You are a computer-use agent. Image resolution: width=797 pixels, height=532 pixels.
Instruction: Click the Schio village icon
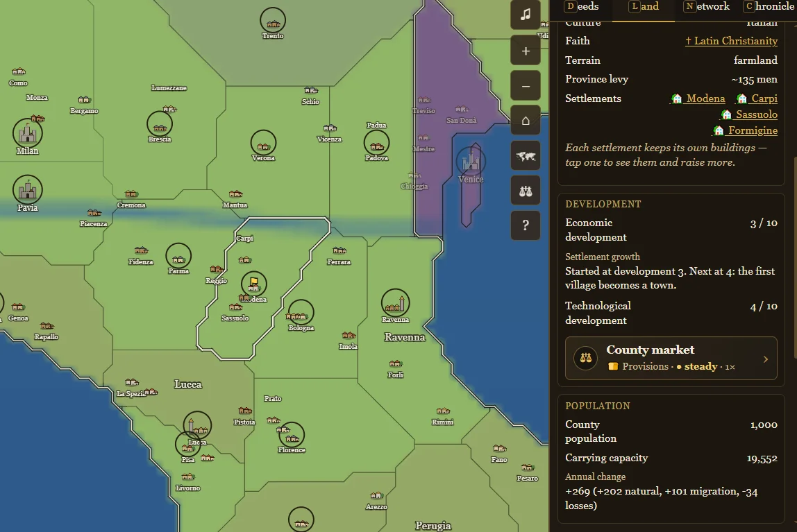coord(311,90)
